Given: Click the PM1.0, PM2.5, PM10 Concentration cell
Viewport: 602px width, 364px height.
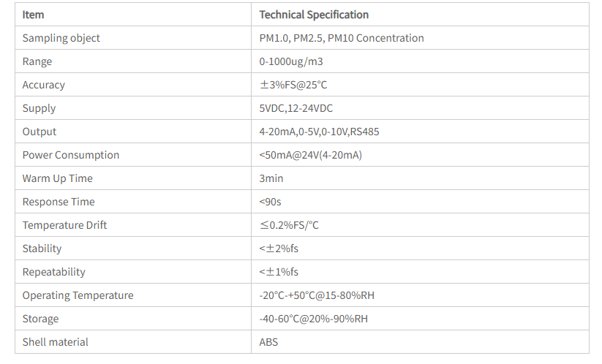Looking at the screenshot, I should point(342,38).
